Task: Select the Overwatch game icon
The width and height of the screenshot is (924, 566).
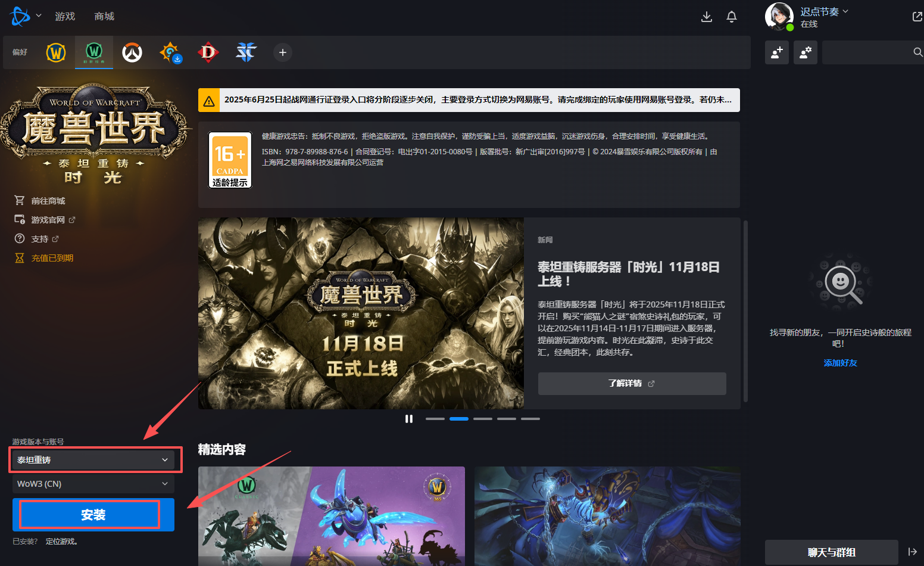Action: 132,52
